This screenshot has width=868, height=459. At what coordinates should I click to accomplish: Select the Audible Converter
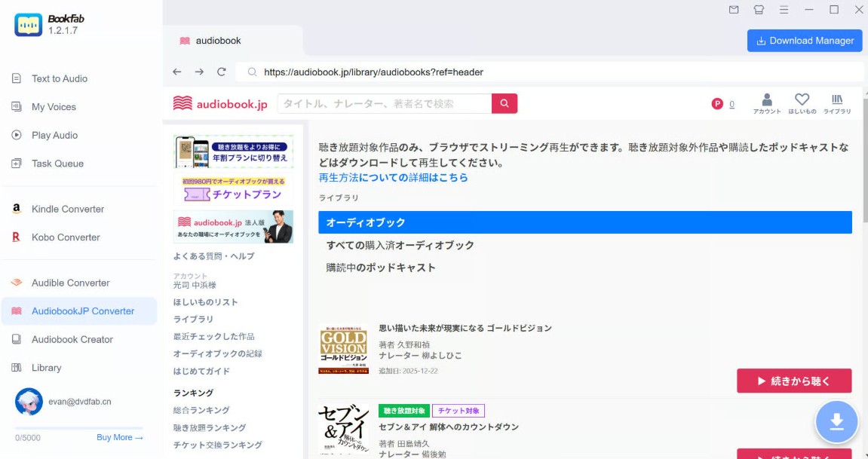pyautogui.click(x=70, y=283)
